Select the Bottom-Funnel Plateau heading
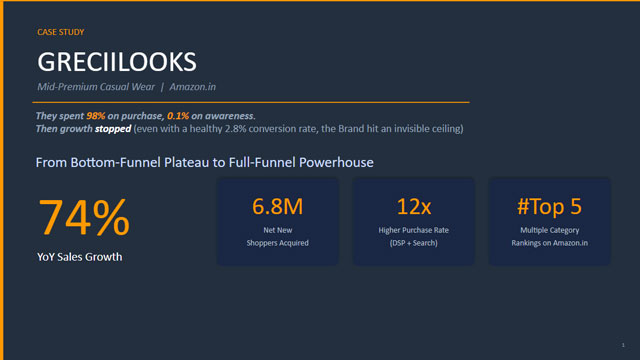Screen dimensions: 640x360 click(x=204, y=162)
